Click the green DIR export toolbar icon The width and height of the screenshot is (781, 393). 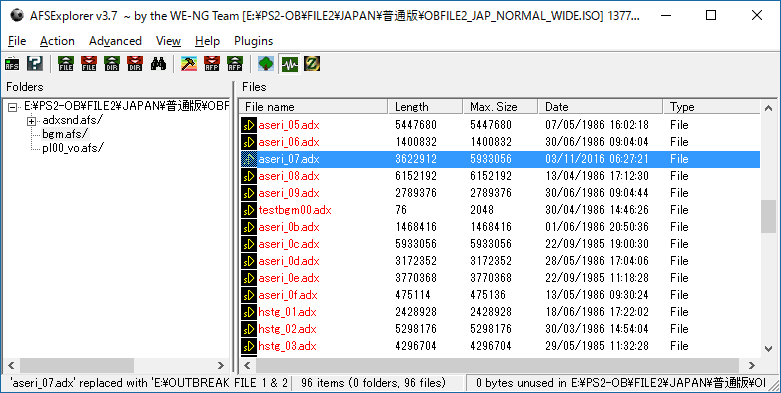[x=112, y=63]
